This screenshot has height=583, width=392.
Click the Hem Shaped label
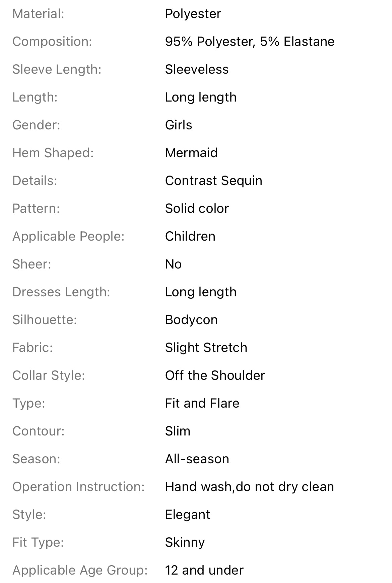53,153
